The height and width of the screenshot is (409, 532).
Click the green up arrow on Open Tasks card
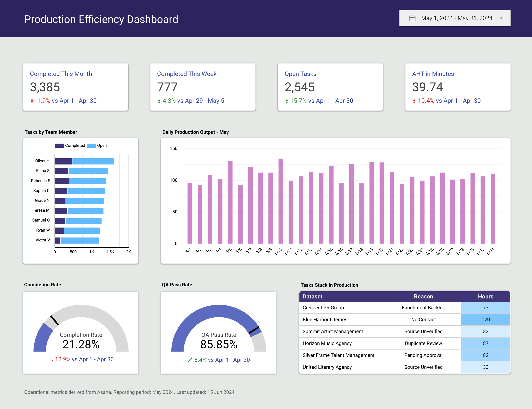pos(287,101)
